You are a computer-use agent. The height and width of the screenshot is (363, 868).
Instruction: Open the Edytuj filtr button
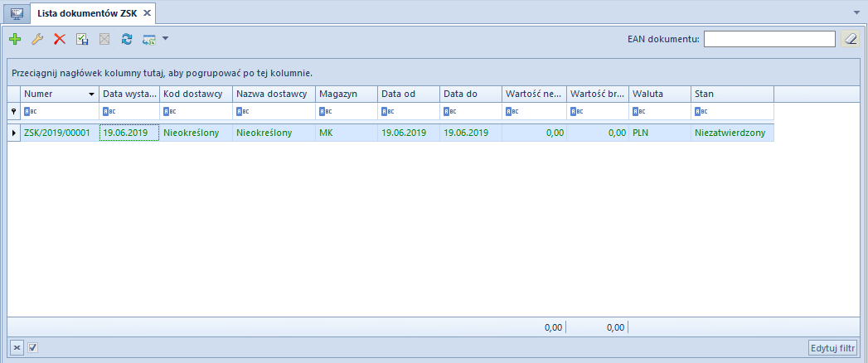click(832, 349)
